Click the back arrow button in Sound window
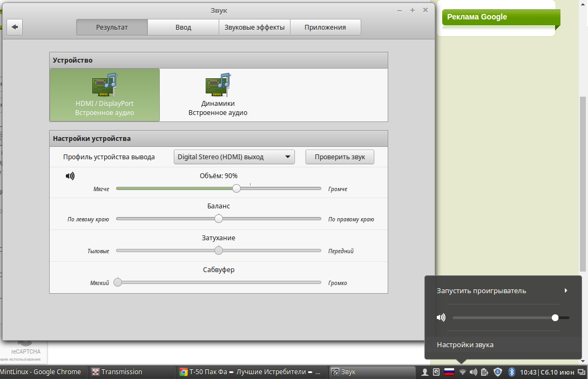 pos(15,27)
